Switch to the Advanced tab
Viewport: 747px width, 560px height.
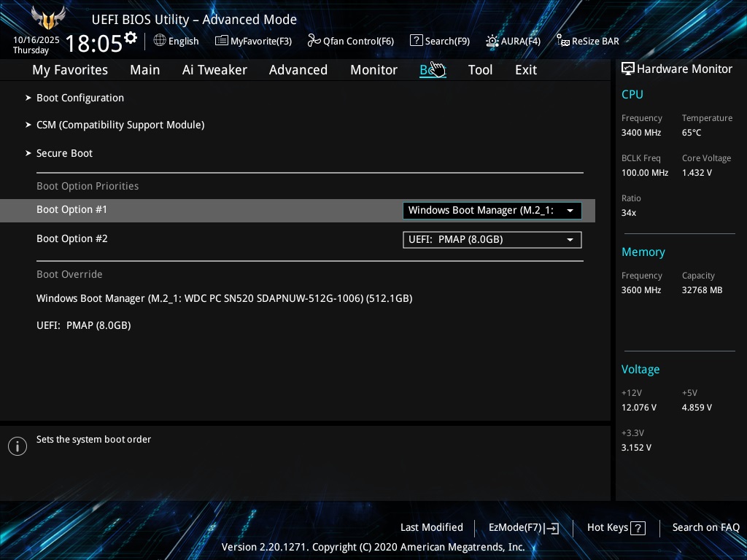(x=298, y=70)
